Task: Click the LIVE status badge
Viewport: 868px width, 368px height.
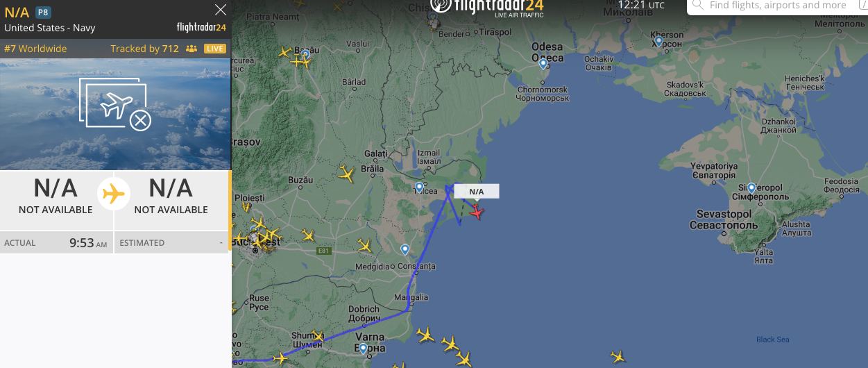Action: (x=215, y=49)
